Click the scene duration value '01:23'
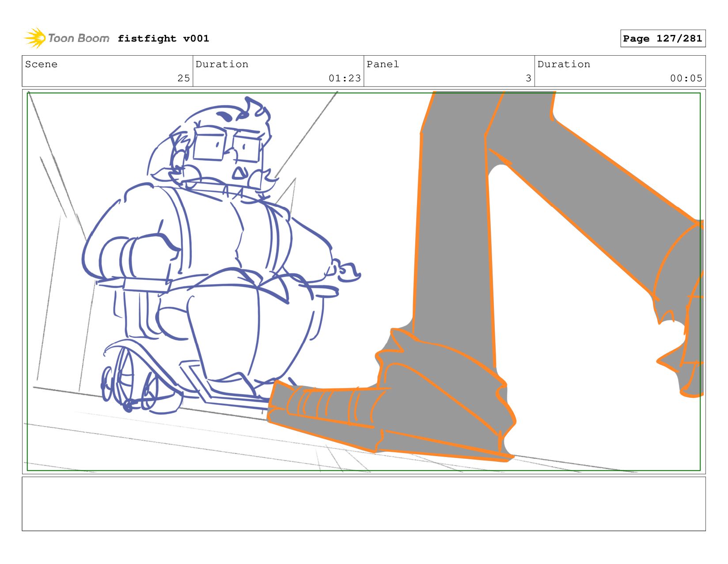Screen dimensions: 728x564 coord(345,78)
